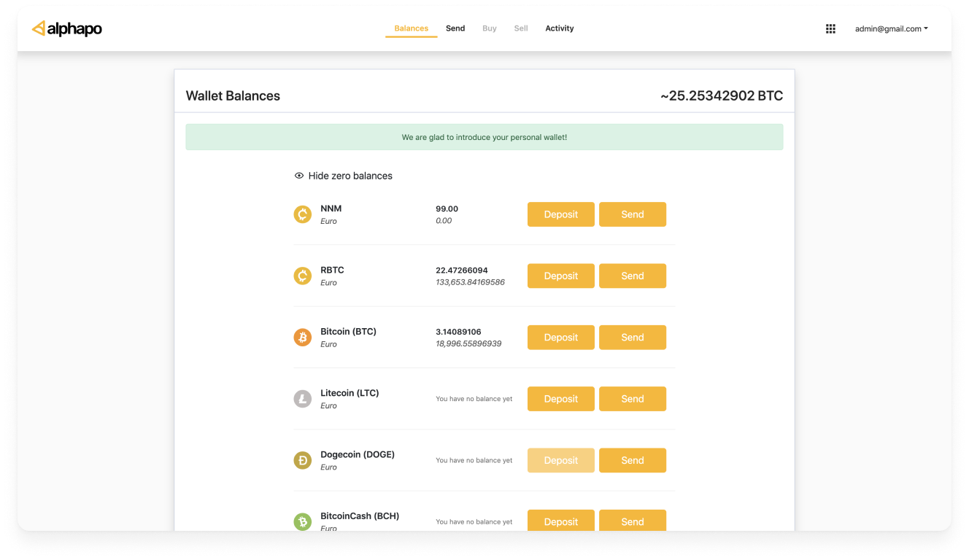Select the Bitcoin Euro value 18,996.55896939
969x560 pixels.
pos(468,343)
